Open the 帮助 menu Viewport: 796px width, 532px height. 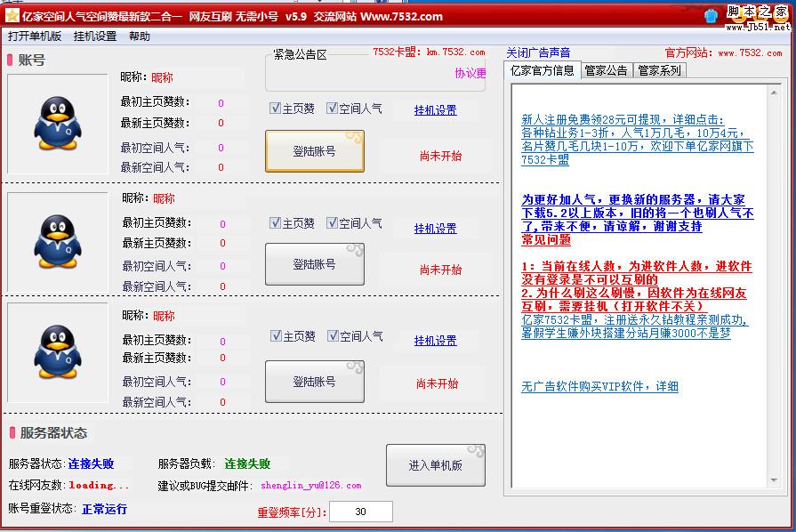pyautogui.click(x=139, y=36)
